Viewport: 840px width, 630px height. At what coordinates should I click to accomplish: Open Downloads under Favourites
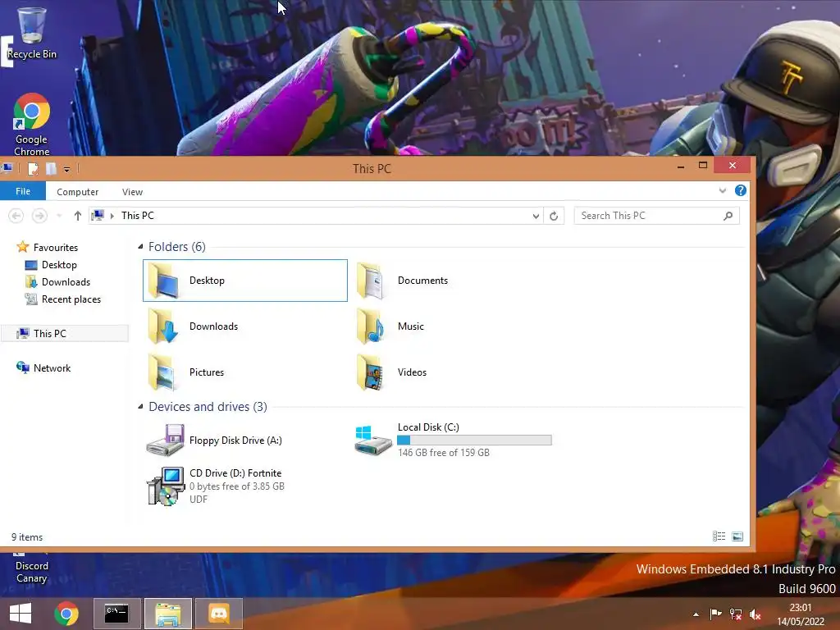[x=58, y=282]
